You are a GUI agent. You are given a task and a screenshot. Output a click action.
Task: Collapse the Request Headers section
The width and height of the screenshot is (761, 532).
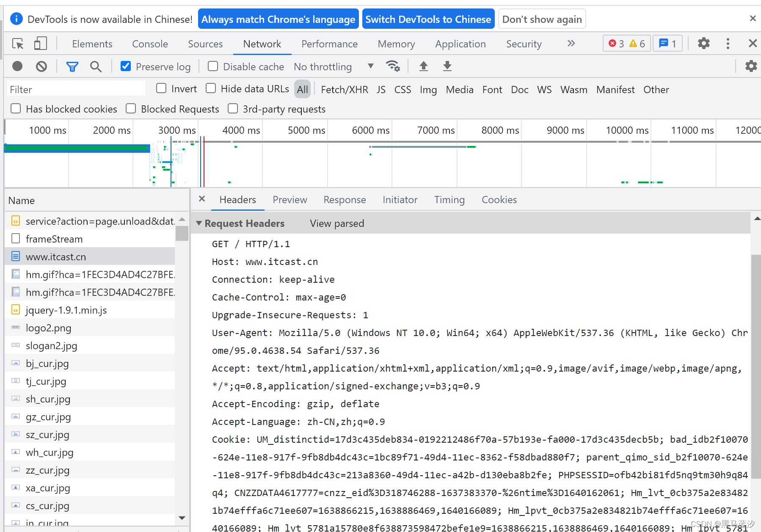(x=199, y=223)
